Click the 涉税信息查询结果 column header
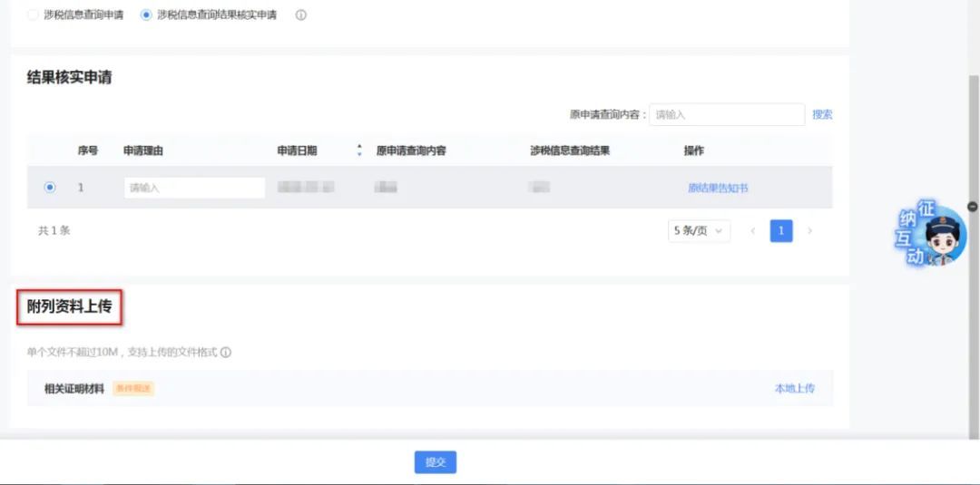Viewport: 980px width, 485px height. (x=570, y=150)
